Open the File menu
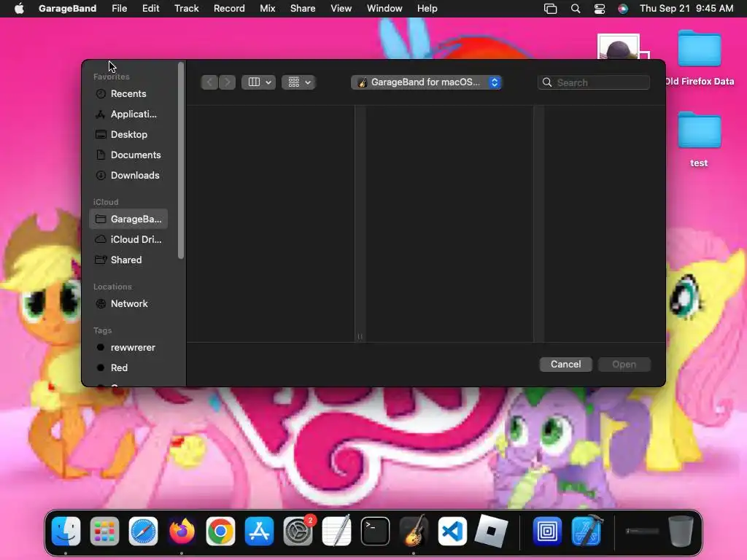 coord(119,9)
